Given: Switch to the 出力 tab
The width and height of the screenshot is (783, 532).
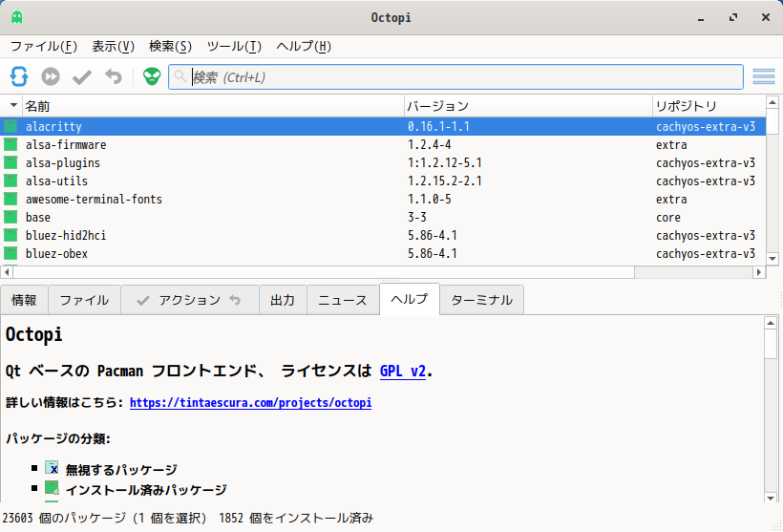Looking at the screenshot, I should [283, 300].
